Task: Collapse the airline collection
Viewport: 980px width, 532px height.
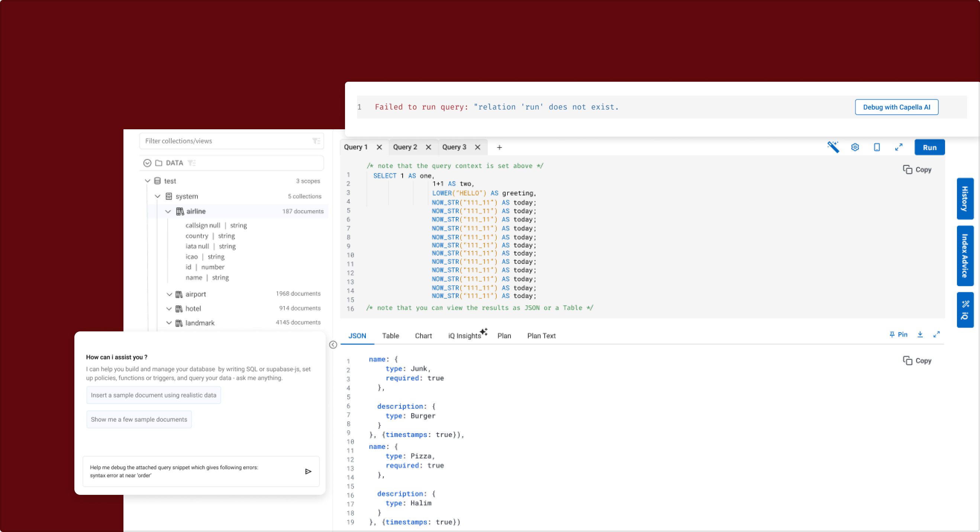Action: pos(168,211)
